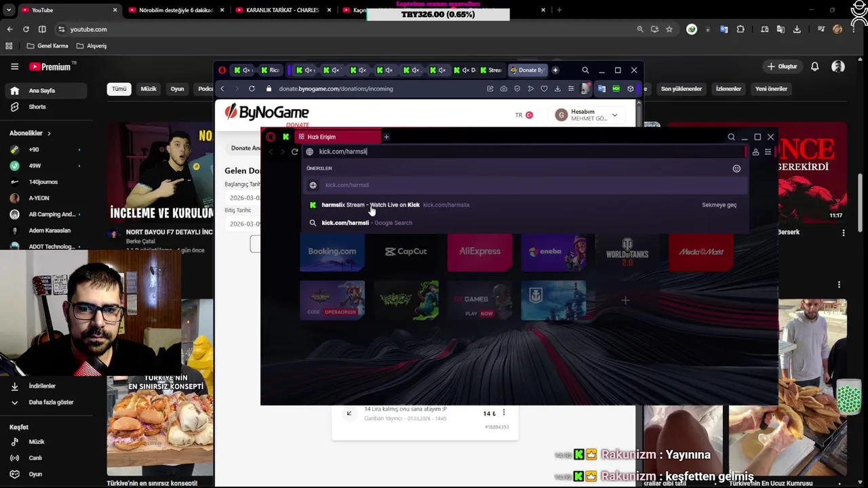Open harmslix Stream suggestion in front Opera window

526,205
